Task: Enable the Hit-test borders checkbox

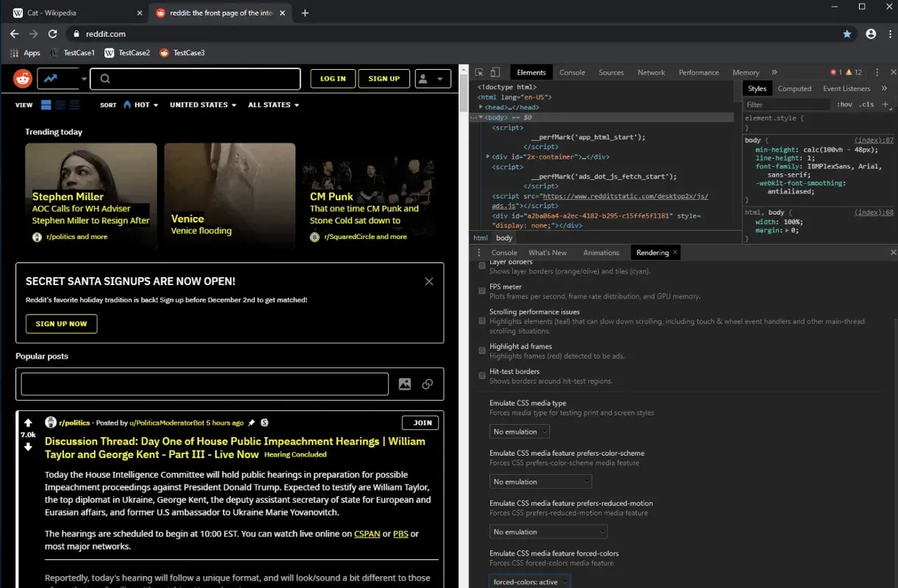Action: [x=482, y=376]
